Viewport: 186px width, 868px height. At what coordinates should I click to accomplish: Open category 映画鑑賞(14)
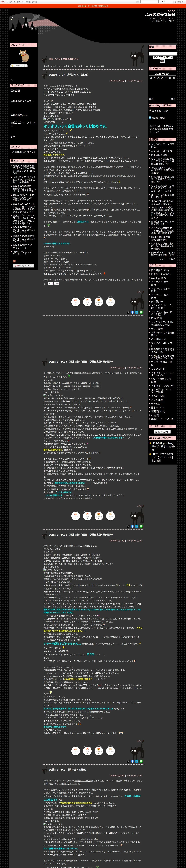158,411
